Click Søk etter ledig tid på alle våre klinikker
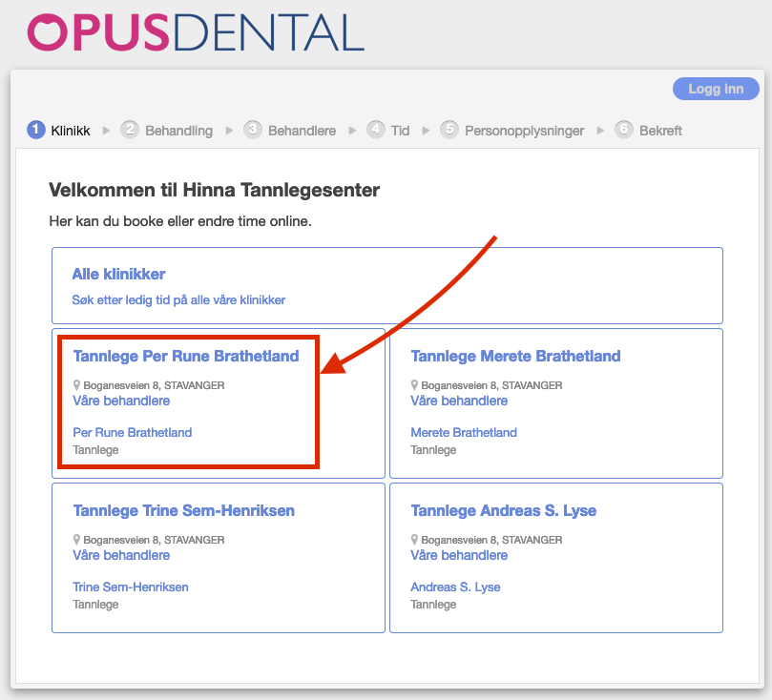 pyautogui.click(x=178, y=300)
